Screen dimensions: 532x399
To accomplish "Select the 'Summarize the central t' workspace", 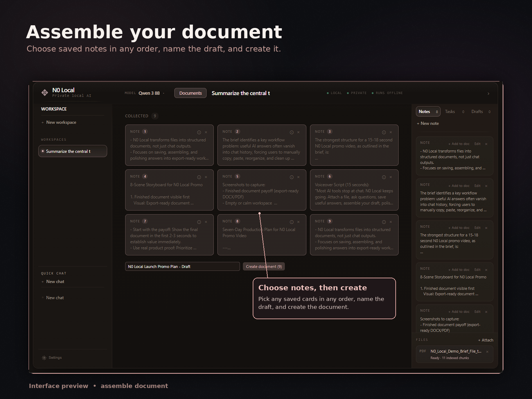I will 73,151.
